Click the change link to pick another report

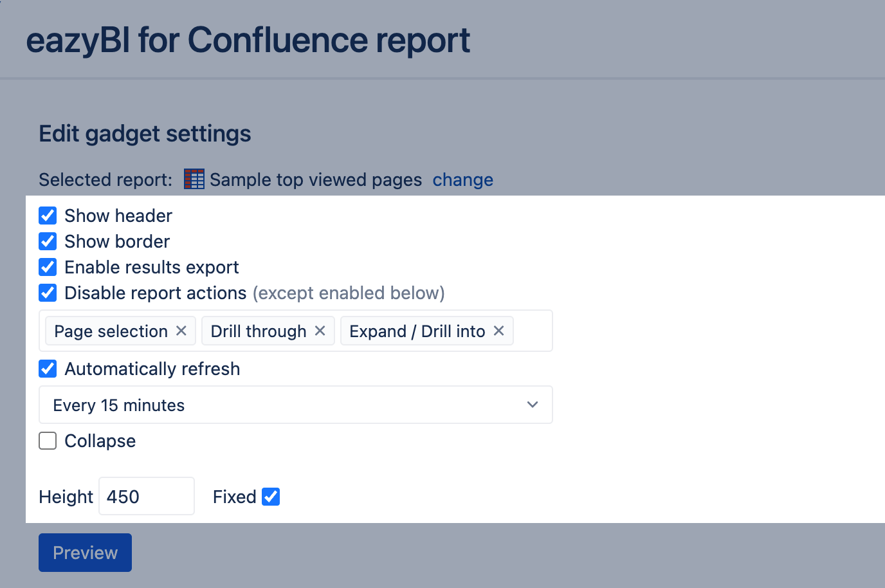pos(462,180)
